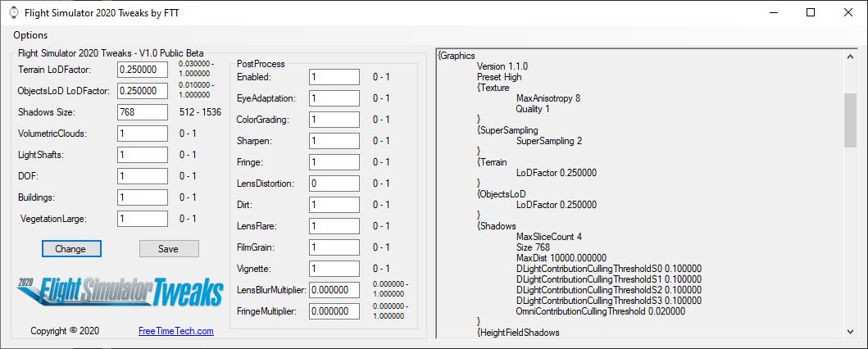Edit the LensDistortion value
The image size is (868, 349).
pyautogui.click(x=334, y=184)
